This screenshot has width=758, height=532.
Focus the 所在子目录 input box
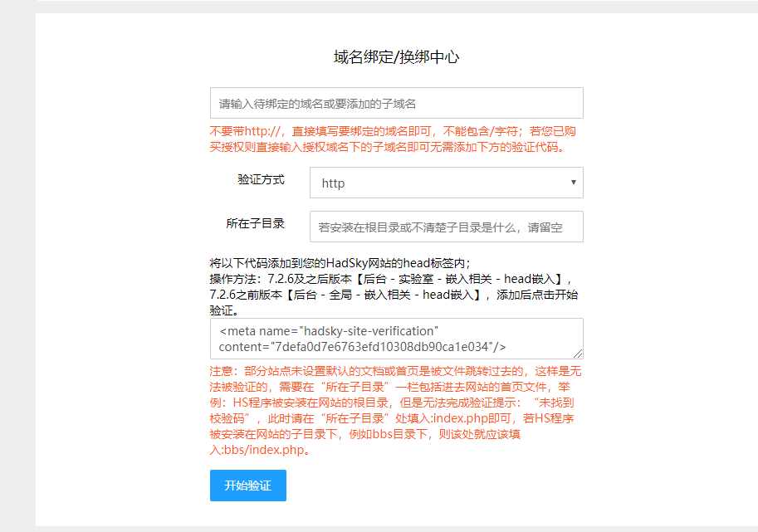click(x=446, y=227)
